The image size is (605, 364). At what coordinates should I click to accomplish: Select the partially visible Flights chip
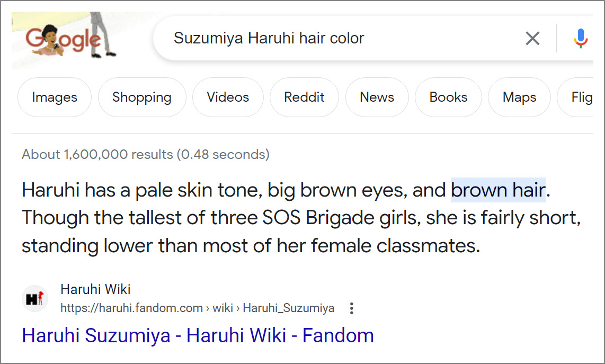[x=580, y=97]
